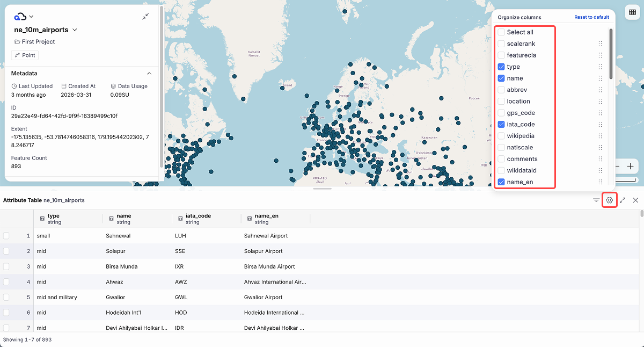
Task: Enable the gps_code column checkbox
Action: pos(501,113)
